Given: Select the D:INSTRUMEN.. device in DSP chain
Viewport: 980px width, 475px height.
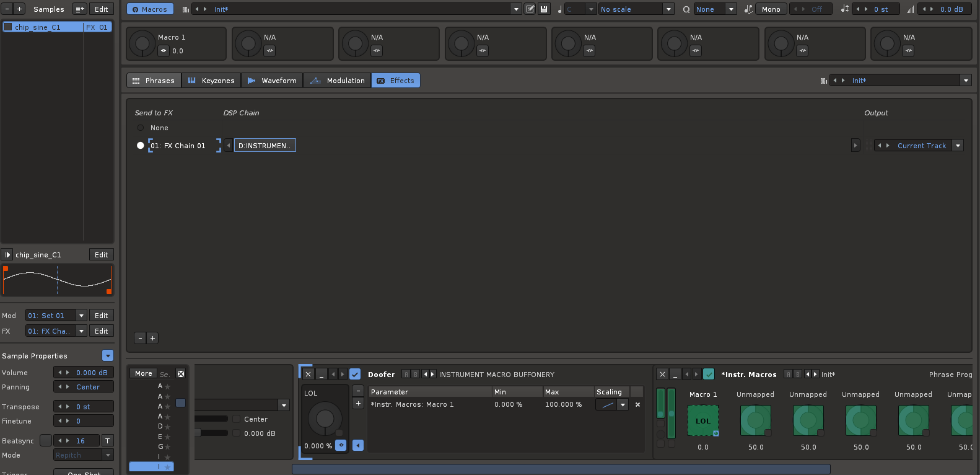Looking at the screenshot, I should pos(265,146).
